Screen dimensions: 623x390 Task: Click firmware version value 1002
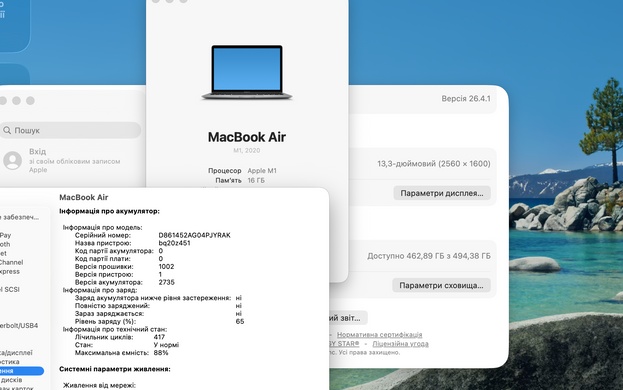point(166,266)
